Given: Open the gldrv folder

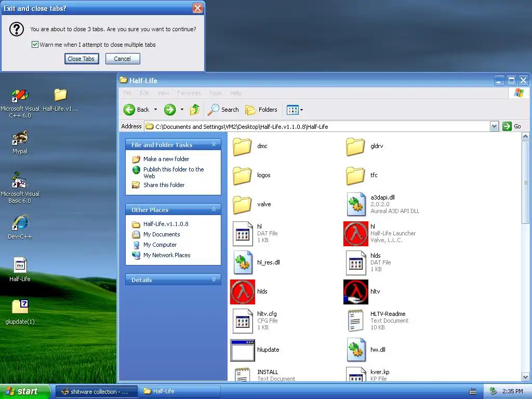Looking at the screenshot, I should (x=355, y=147).
